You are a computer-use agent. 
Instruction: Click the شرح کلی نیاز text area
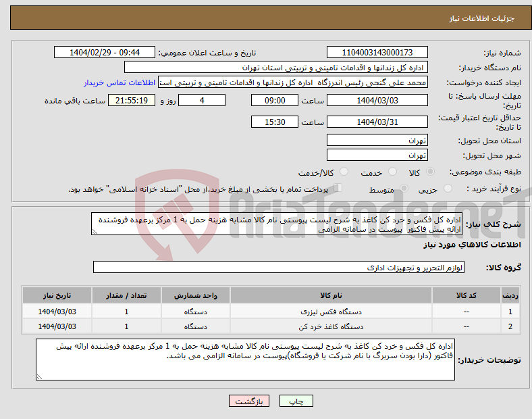pos(277,224)
